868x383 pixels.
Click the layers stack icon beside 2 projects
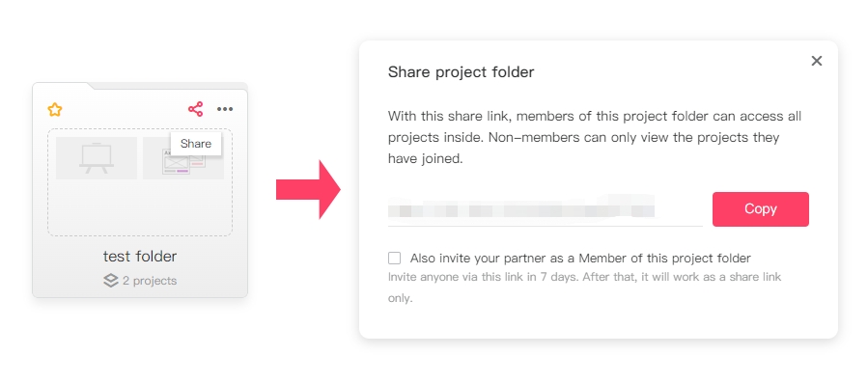point(111,281)
